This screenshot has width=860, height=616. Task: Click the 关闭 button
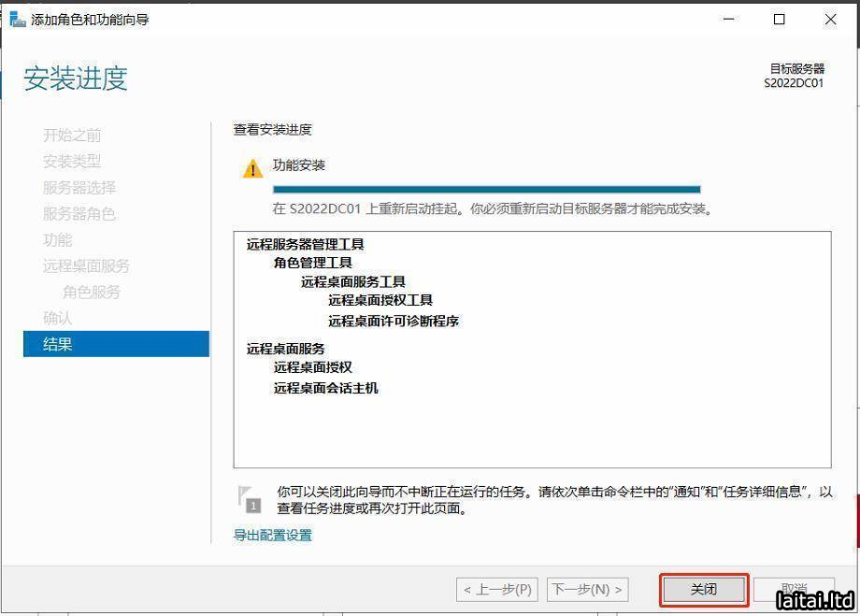coord(704,590)
